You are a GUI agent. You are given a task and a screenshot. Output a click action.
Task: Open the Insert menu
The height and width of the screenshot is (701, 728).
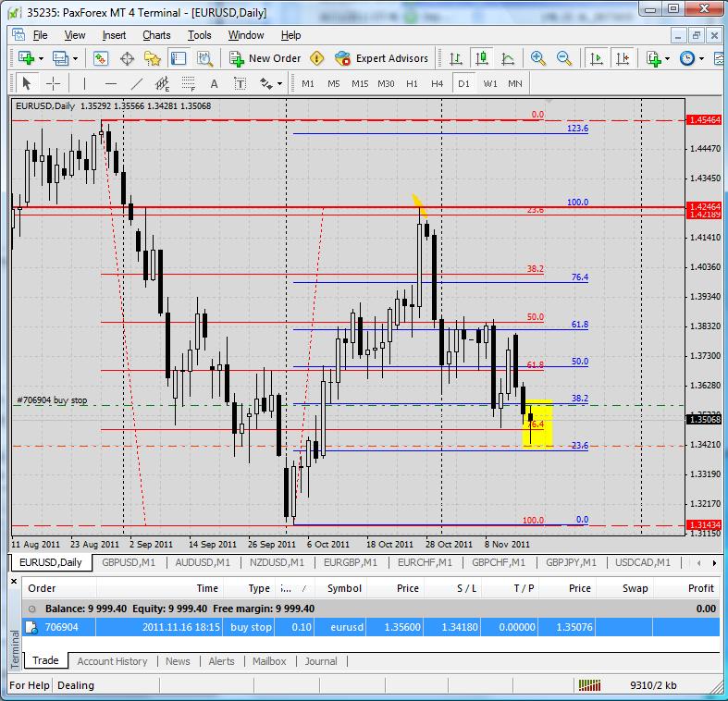114,35
